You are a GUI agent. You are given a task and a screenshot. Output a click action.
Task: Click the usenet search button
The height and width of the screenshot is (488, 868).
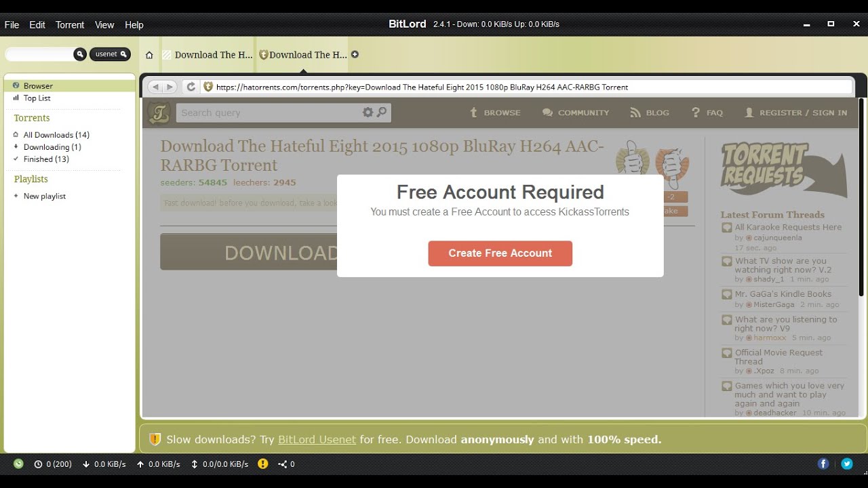pos(110,54)
